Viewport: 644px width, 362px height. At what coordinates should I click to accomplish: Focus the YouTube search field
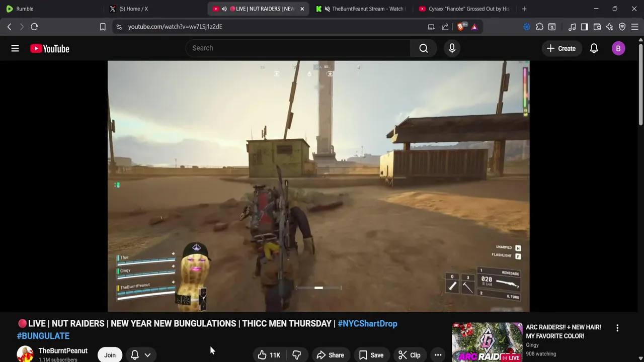coord(298,48)
